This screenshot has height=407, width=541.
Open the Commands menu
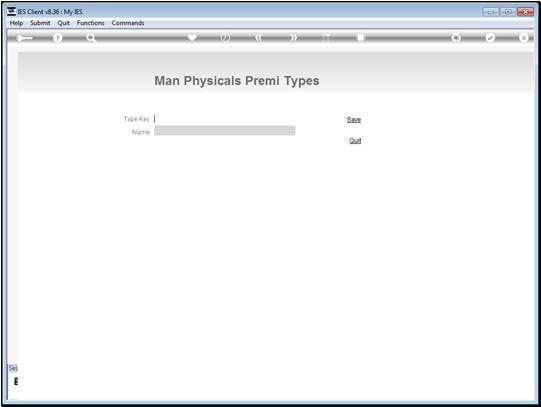point(128,23)
